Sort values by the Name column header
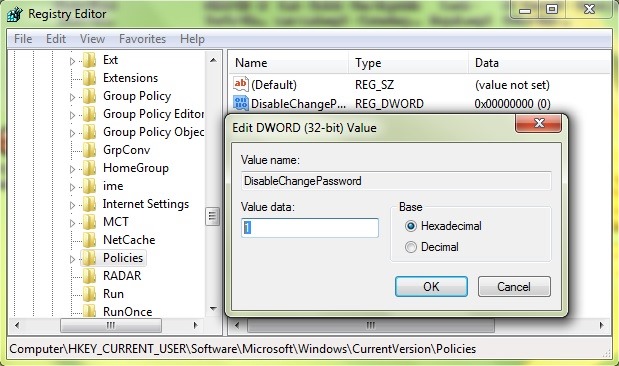Viewport: 619px width, 366px height. 289,63
